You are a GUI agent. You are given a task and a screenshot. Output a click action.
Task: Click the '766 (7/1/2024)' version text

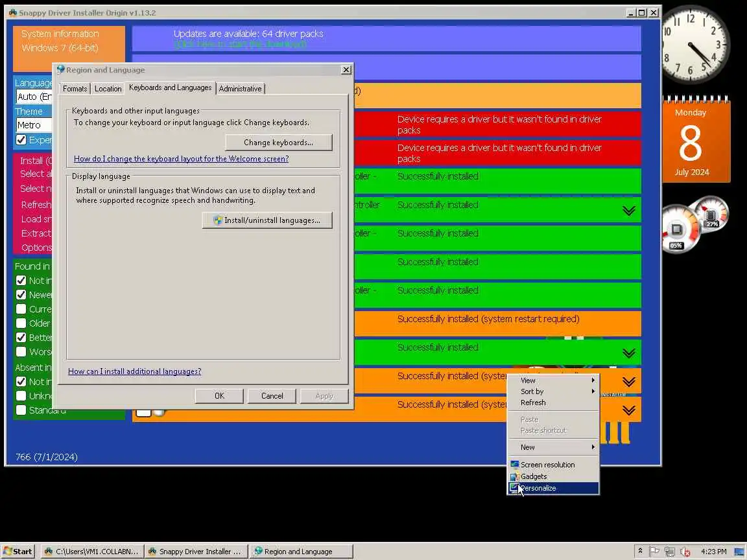click(x=47, y=457)
